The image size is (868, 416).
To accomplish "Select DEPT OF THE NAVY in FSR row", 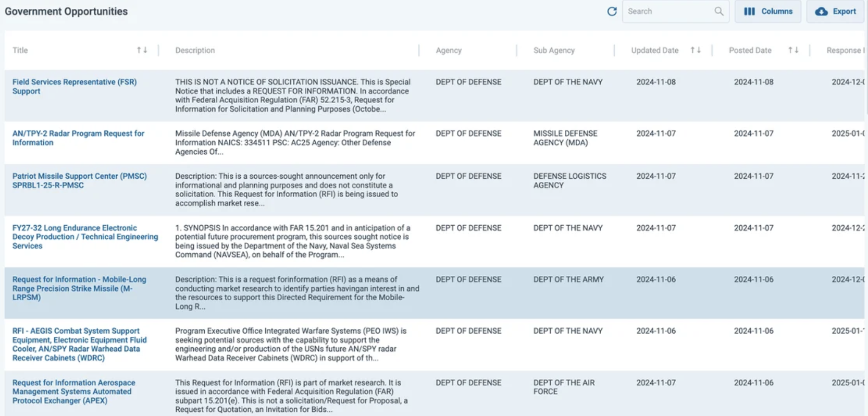I will click(568, 82).
